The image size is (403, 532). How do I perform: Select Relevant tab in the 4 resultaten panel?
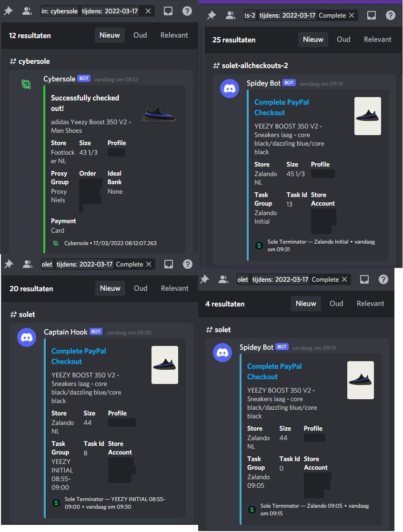click(371, 304)
